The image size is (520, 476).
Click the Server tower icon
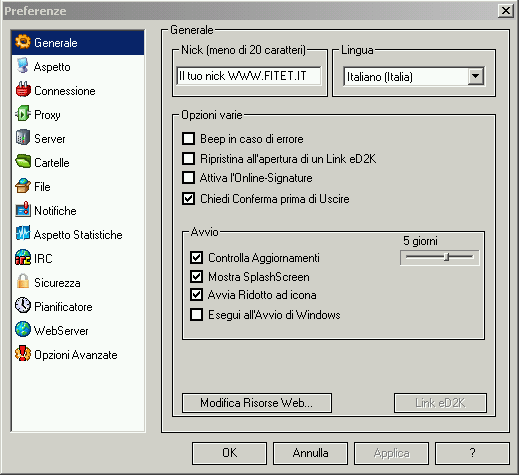click(x=23, y=138)
